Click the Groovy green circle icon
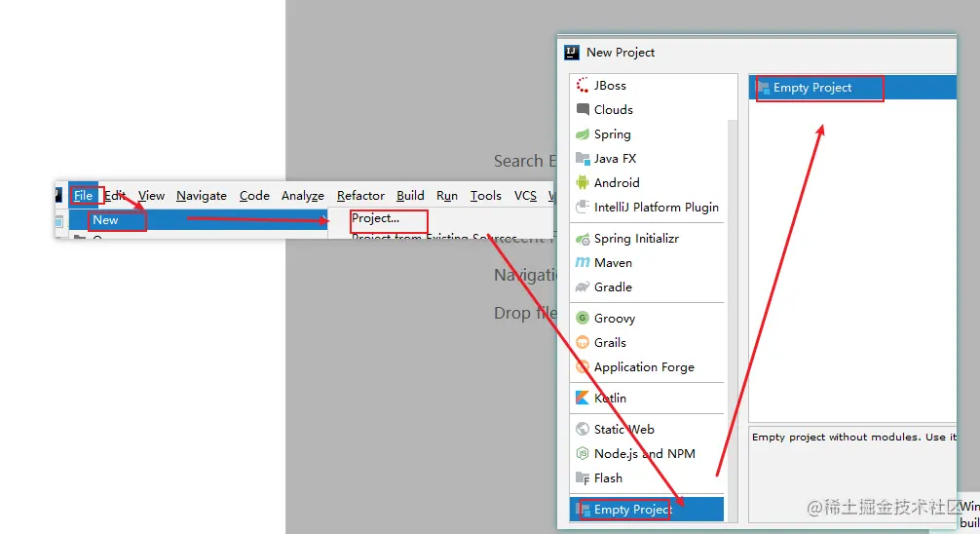This screenshot has width=980, height=534. (x=583, y=318)
